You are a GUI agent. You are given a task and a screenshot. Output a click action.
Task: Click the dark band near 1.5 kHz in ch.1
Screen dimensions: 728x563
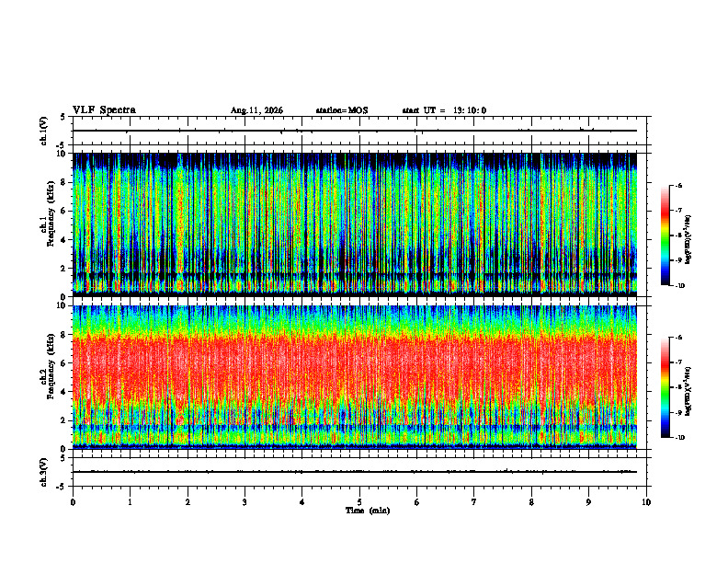click(355, 275)
